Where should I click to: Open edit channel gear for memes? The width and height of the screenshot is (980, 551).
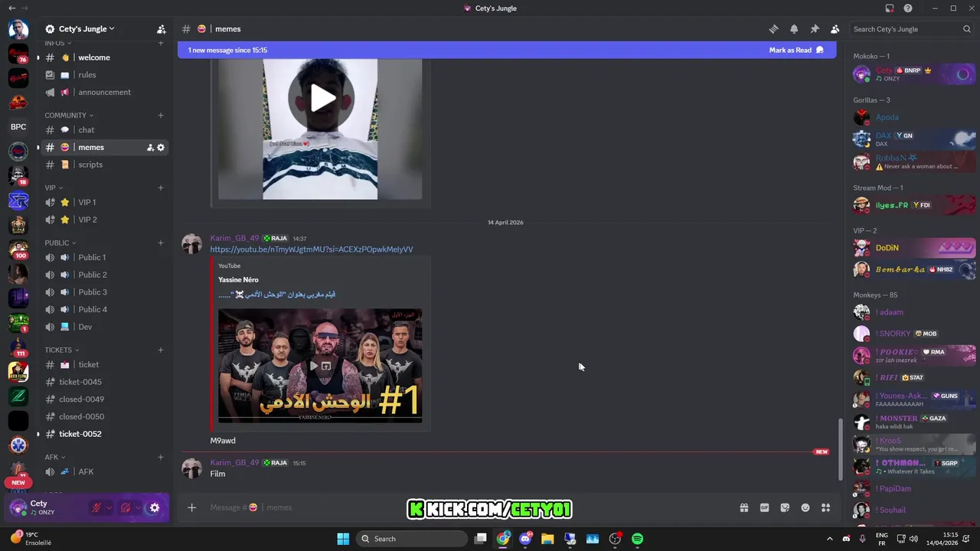(161, 147)
